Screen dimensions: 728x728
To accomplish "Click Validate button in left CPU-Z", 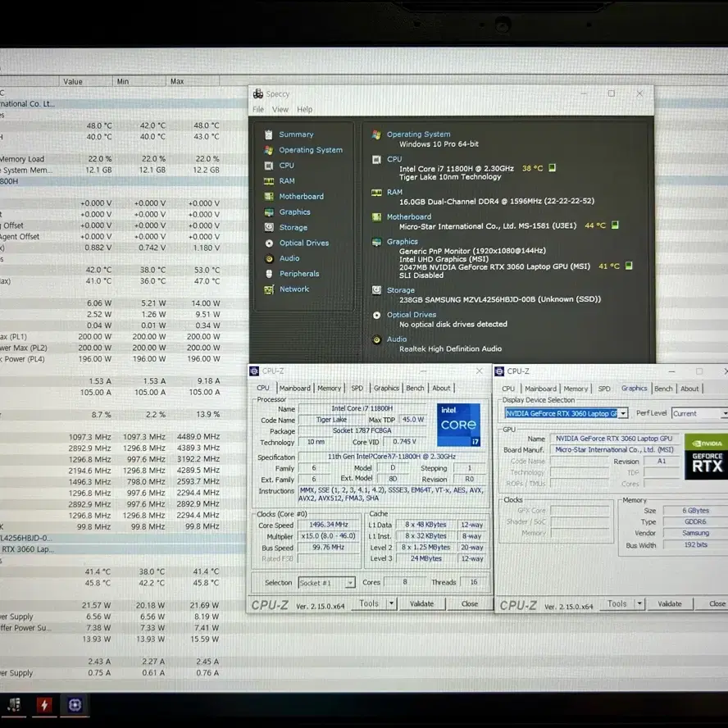I will tap(421, 603).
